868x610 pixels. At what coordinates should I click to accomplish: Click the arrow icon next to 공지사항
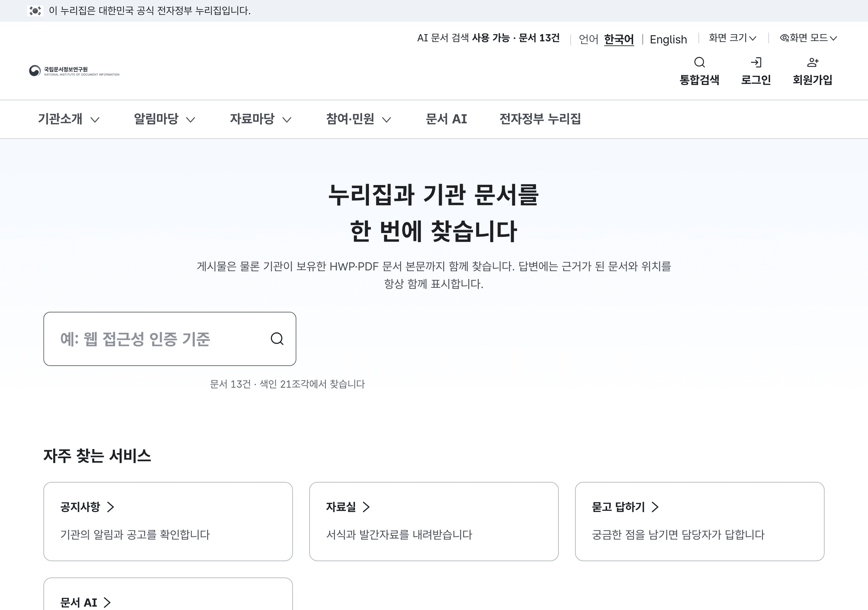tap(111, 507)
